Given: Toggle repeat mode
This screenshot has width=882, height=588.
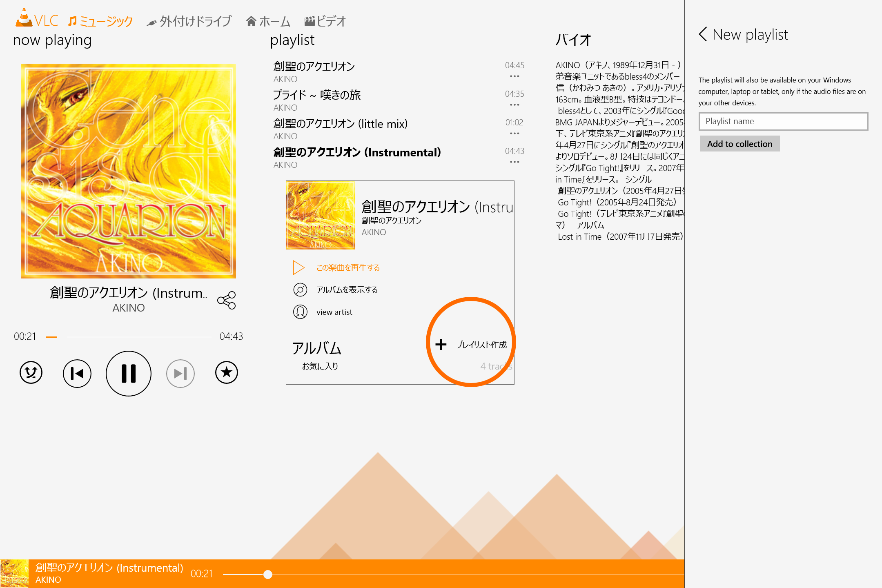Looking at the screenshot, I should coord(31,373).
